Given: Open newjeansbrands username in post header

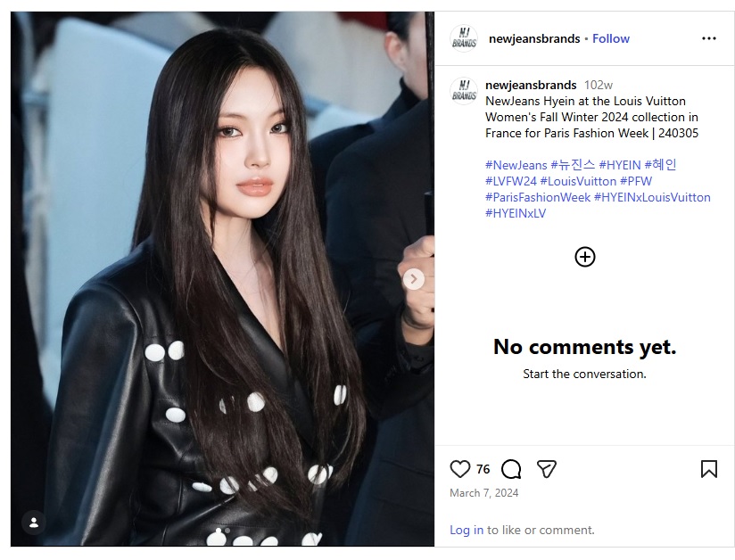Looking at the screenshot, I should click(534, 38).
